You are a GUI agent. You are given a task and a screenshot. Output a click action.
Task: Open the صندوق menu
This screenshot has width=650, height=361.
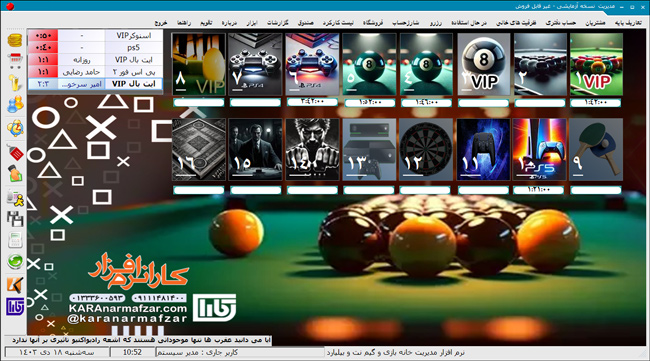point(306,23)
